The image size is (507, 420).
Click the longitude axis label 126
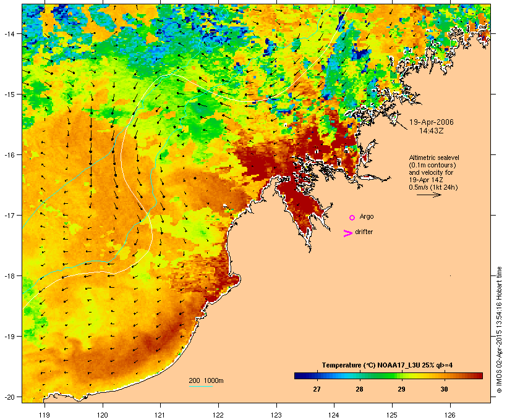450,415
